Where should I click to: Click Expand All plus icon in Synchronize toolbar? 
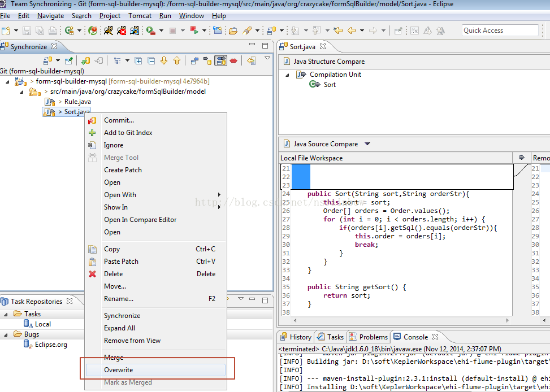pos(138,60)
